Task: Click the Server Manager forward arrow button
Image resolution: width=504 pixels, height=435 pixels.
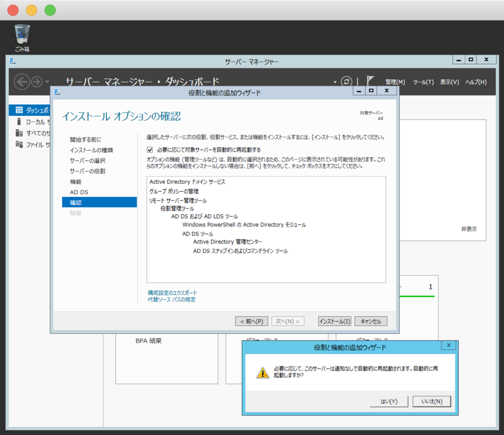Action: pos(36,82)
